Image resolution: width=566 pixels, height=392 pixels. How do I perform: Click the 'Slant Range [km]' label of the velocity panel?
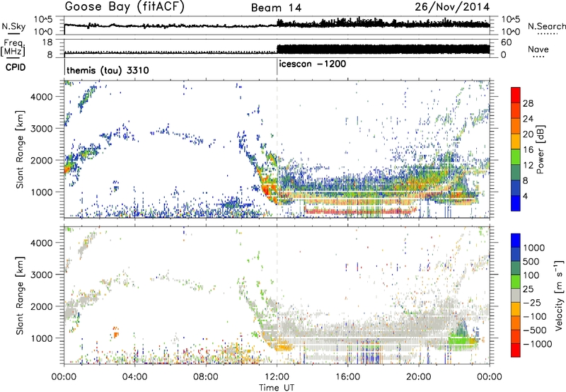click(x=20, y=295)
